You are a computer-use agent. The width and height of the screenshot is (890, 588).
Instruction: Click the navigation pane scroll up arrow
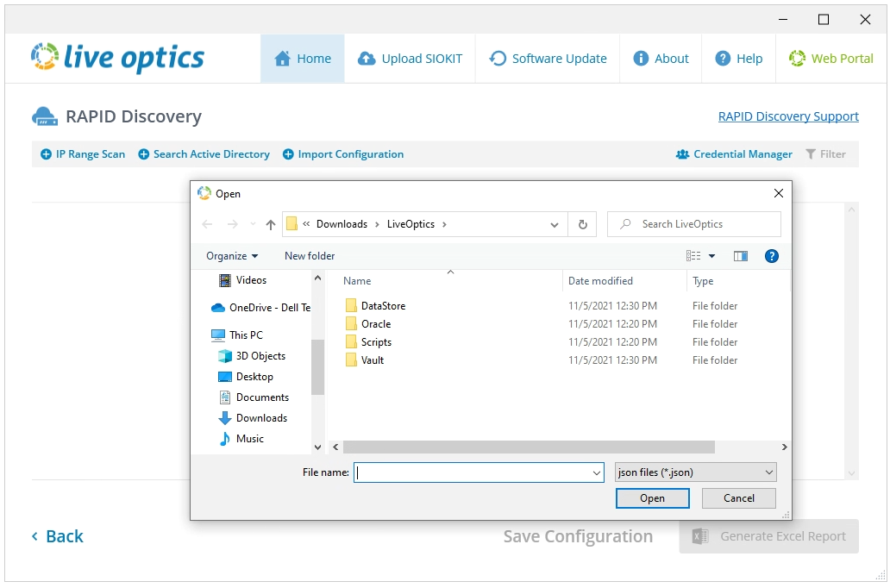click(318, 278)
